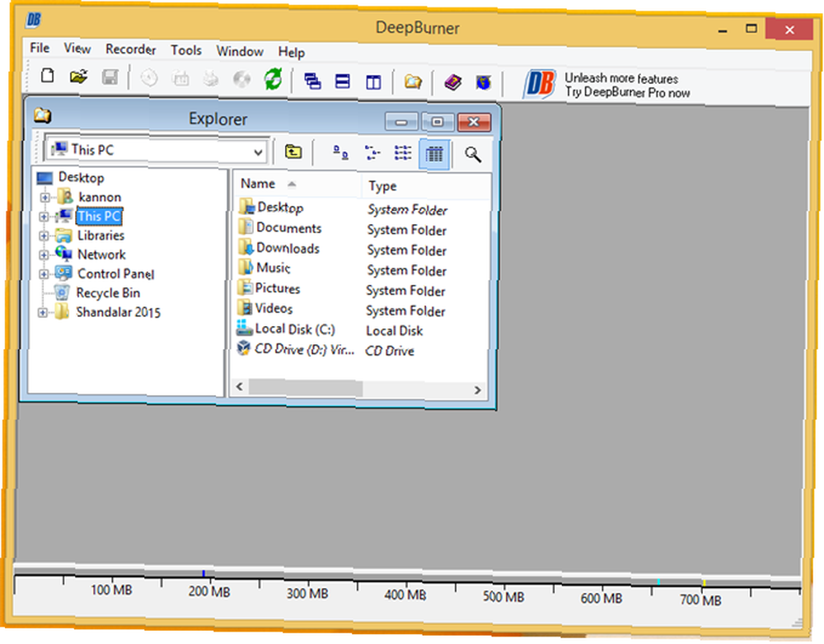The height and width of the screenshot is (644, 824).
Task: Expand the This PC tree node
Action: coord(44,217)
